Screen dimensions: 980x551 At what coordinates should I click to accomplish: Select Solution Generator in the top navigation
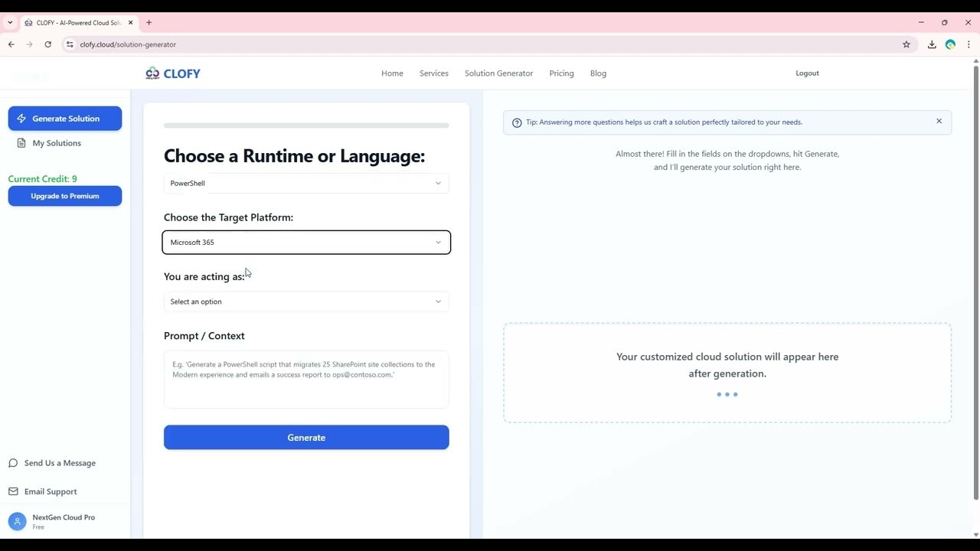498,73
